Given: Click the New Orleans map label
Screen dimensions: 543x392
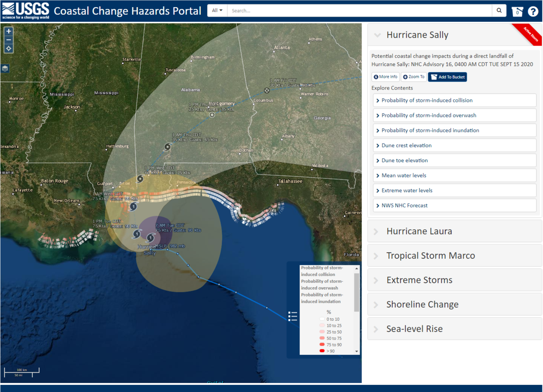Looking at the screenshot, I should [67, 201].
